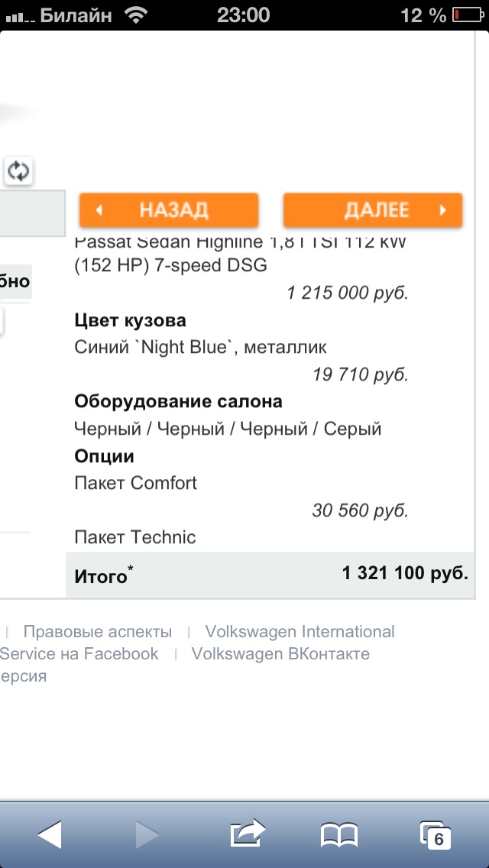Tap the Итого total price row
This screenshot has height=868, width=489.
[x=270, y=575]
